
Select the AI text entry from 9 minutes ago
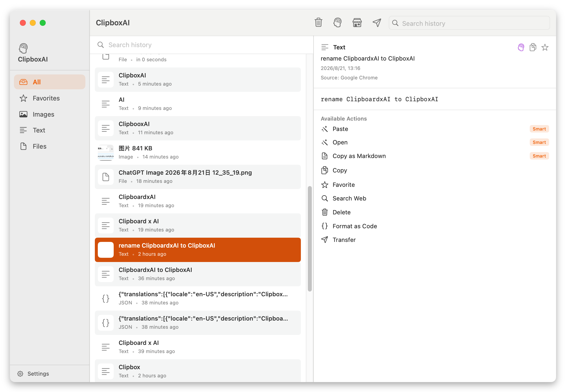point(198,104)
